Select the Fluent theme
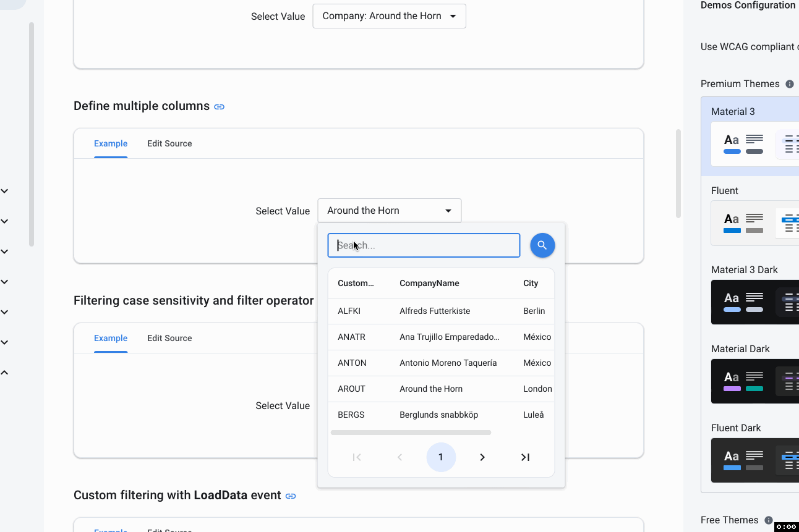The image size is (799, 532). click(750, 215)
